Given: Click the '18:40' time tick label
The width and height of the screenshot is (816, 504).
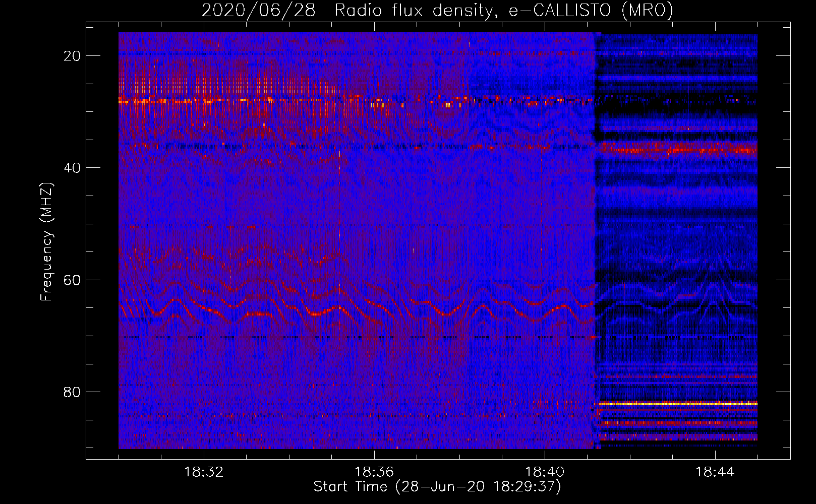Looking at the screenshot, I should [545, 472].
